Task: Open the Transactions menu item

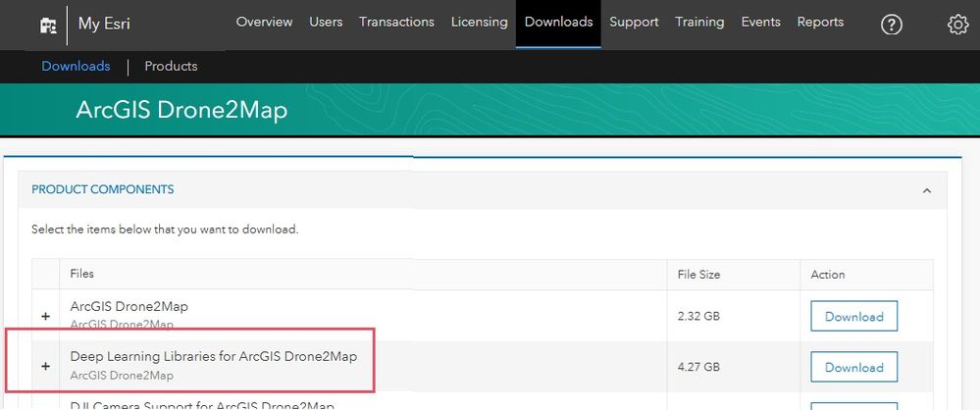Action: click(396, 22)
